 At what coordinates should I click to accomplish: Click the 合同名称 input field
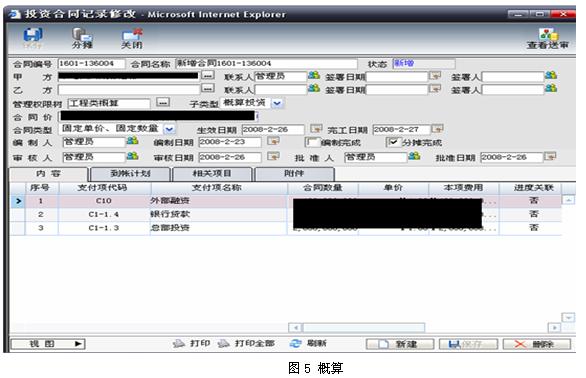(266, 64)
